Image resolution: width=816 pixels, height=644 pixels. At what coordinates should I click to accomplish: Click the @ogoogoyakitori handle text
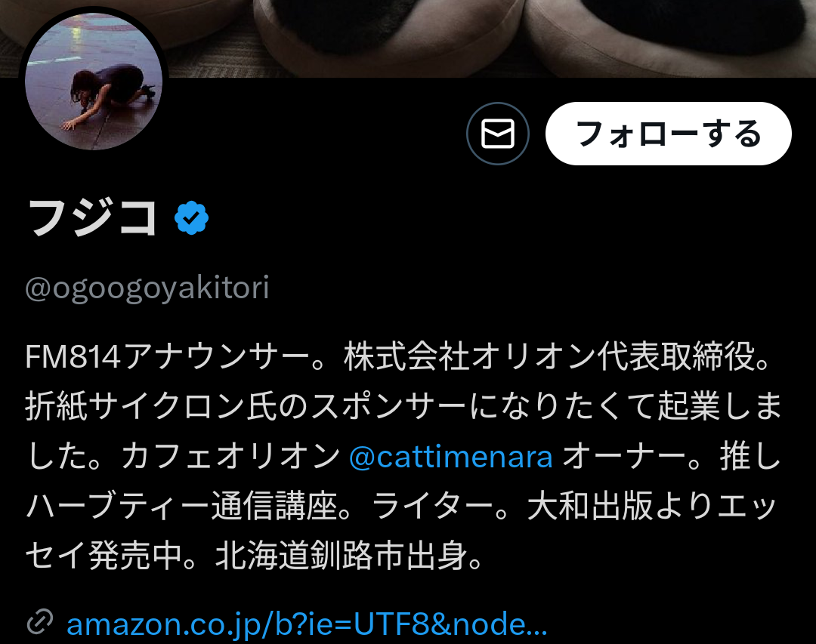coord(147,288)
